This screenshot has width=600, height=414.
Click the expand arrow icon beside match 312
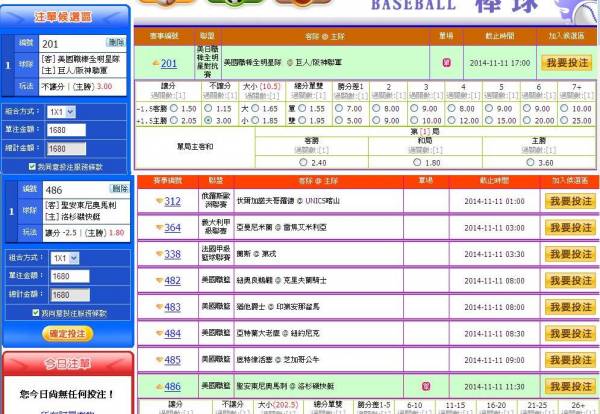[x=159, y=201]
